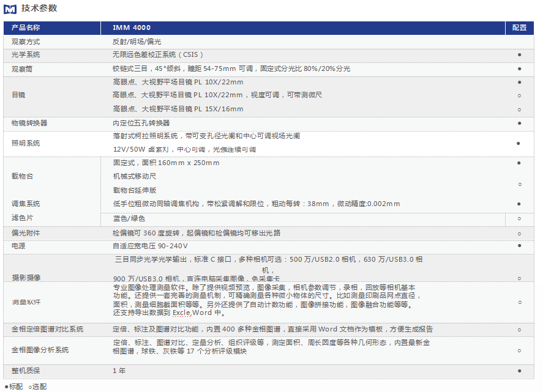Click the 载物台 row label
Image resolution: width=543 pixels, height=392 pixels.
(22, 176)
